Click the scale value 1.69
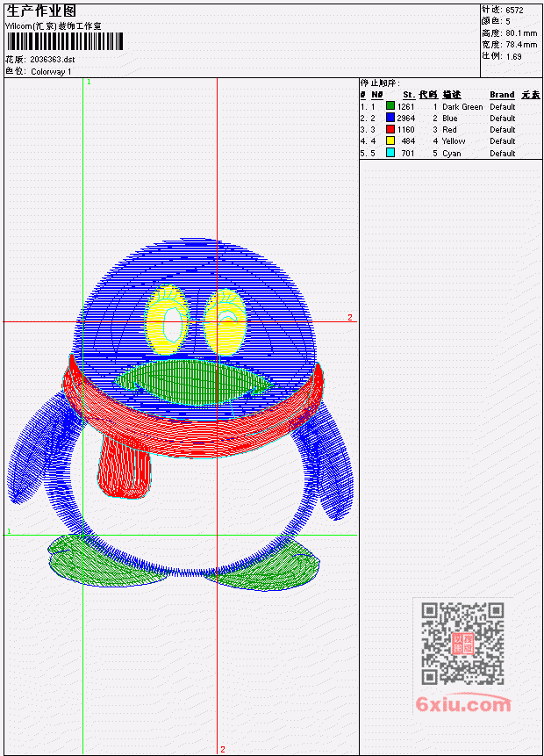The image size is (544, 756). pos(513,56)
